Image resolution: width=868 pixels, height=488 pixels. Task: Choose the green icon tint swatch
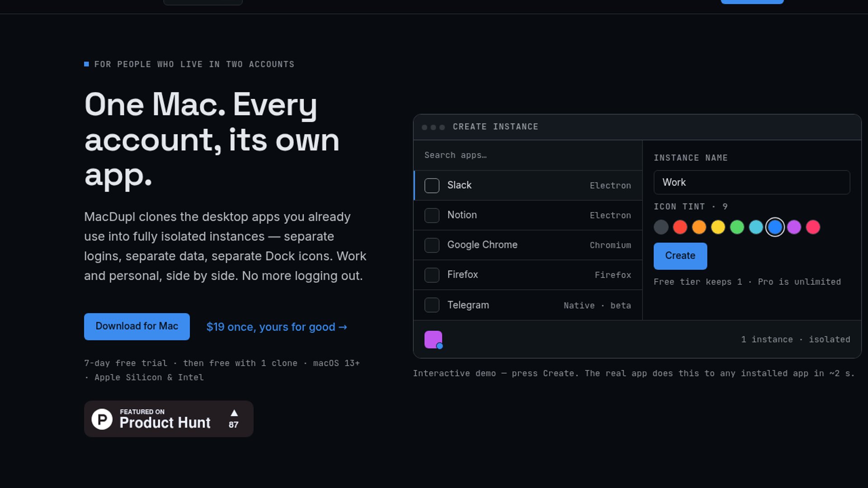[x=737, y=227]
